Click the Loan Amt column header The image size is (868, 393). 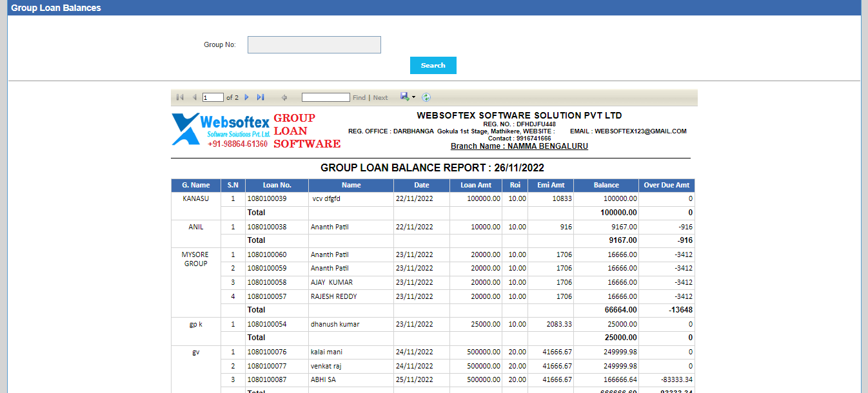point(476,185)
